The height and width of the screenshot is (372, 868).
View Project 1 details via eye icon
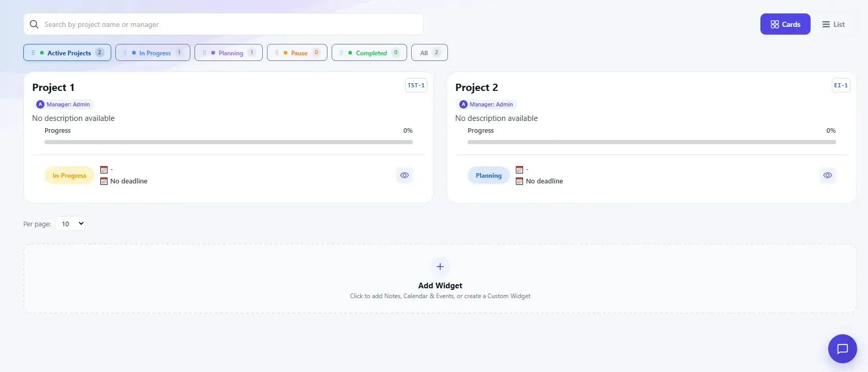[x=405, y=176]
